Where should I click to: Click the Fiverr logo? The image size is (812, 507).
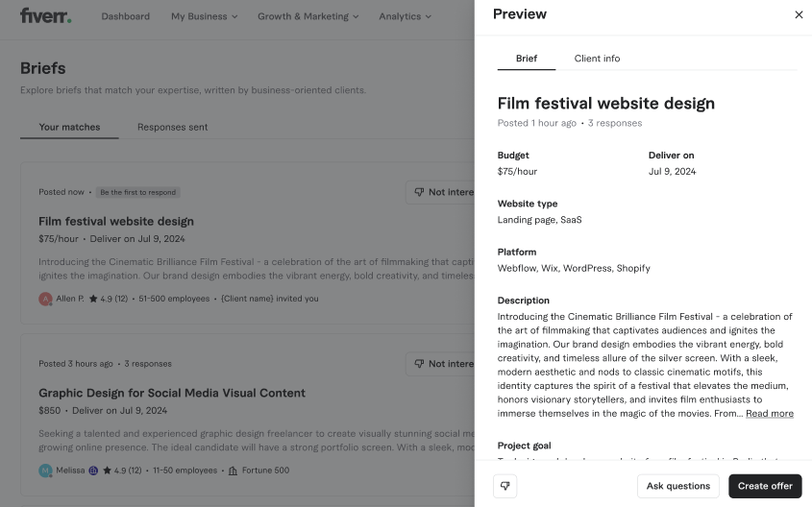[45, 15]
